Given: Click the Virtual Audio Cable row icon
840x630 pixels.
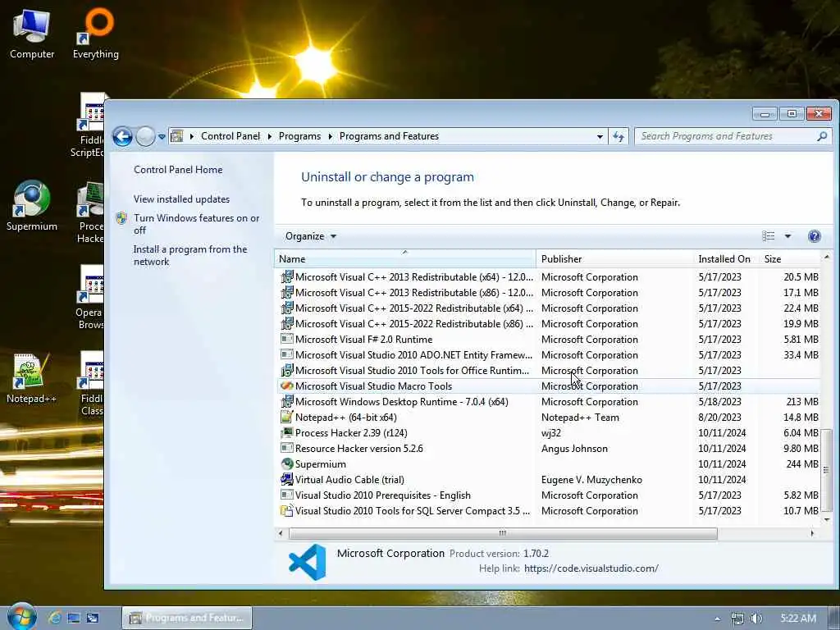Looking at the screenshot, I should [x=287, y=479].
